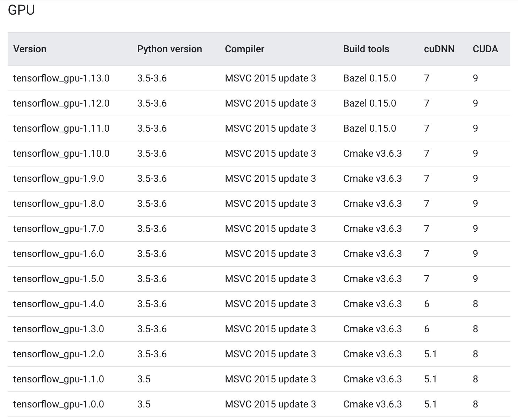Click Python 3.5 in tensorflow_gpu-1.0.0 row
518x420 pixels.
[x=144, y=404]
